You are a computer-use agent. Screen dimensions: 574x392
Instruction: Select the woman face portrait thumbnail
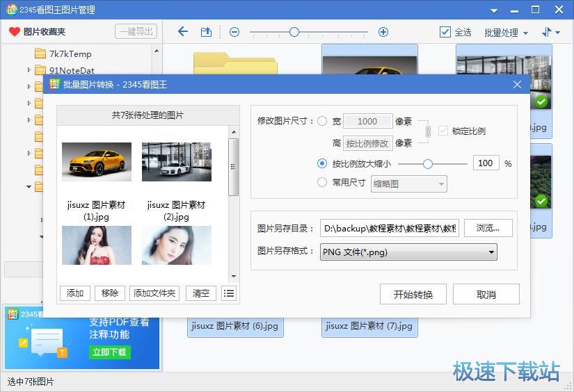177,245
